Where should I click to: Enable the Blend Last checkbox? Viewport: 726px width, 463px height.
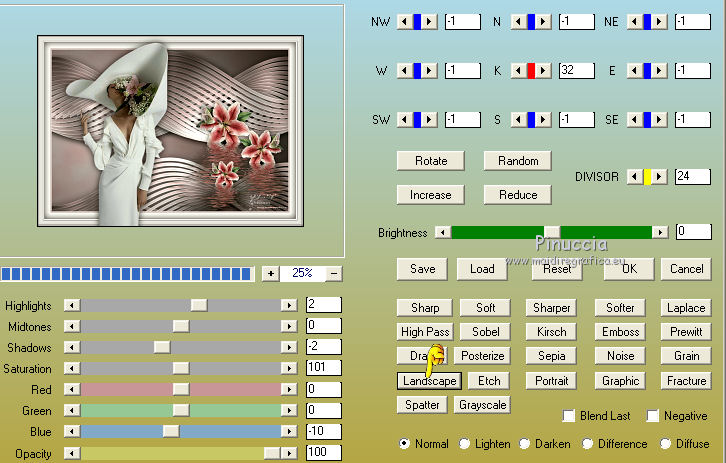pyautogui.click(x=569, y=416)
